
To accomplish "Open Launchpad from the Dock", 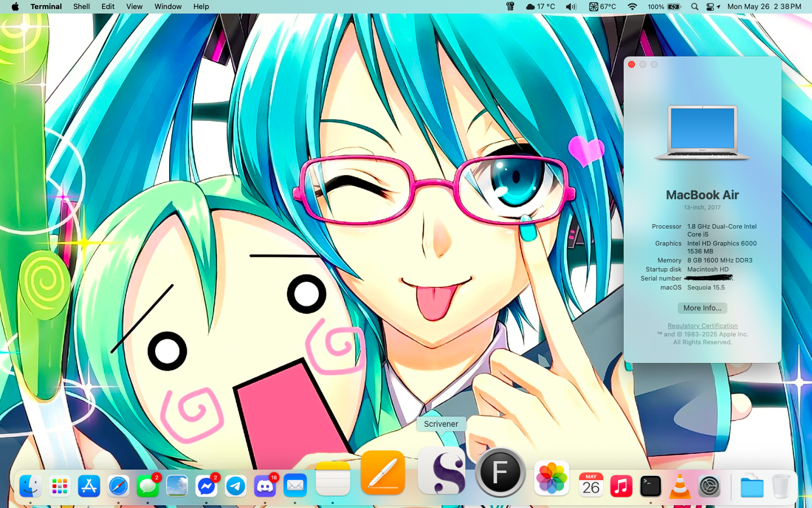I will 60,486.
